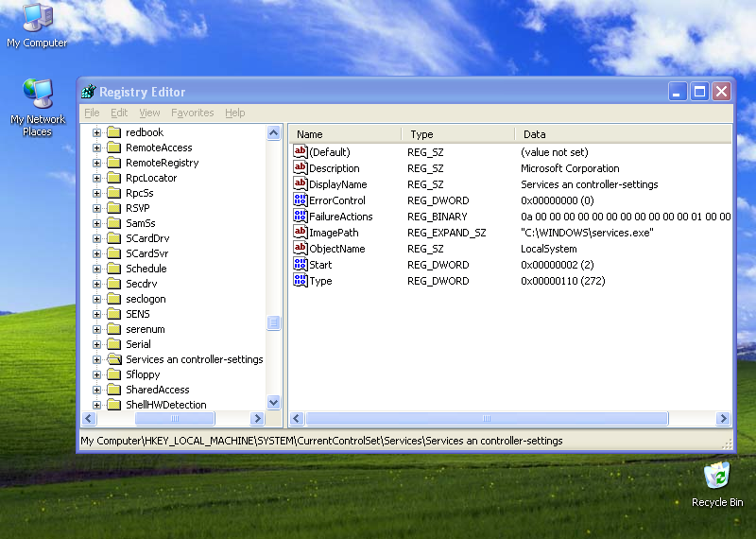Sort values by the Type column header
Image resolution: width=756 pixels, height=539 pixels.
458,134
